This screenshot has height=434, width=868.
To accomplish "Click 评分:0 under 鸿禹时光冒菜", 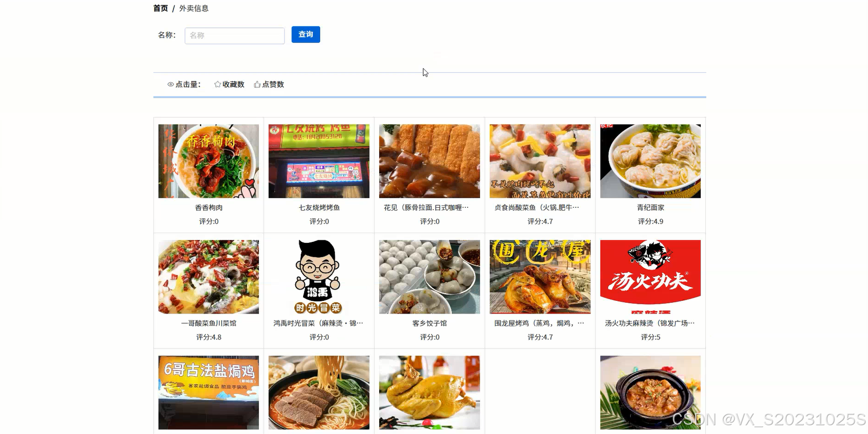I will (x=319, y=337).
